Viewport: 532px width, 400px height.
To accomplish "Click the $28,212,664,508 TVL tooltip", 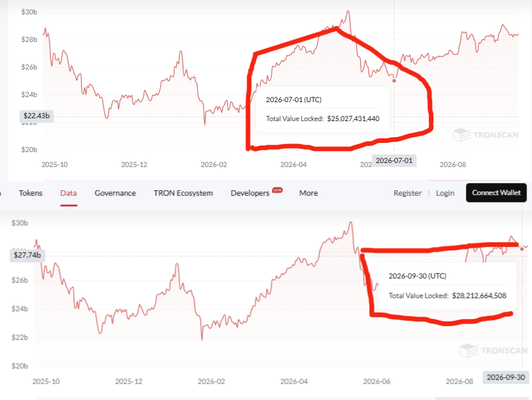I will (x=447, y=286).
